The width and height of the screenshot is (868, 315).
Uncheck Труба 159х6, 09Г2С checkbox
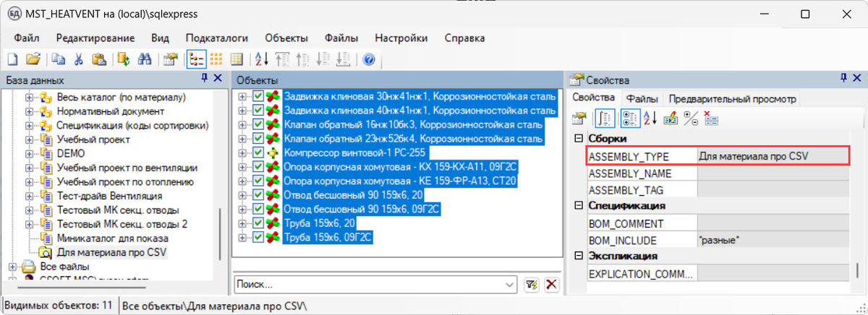pos(259,236)
